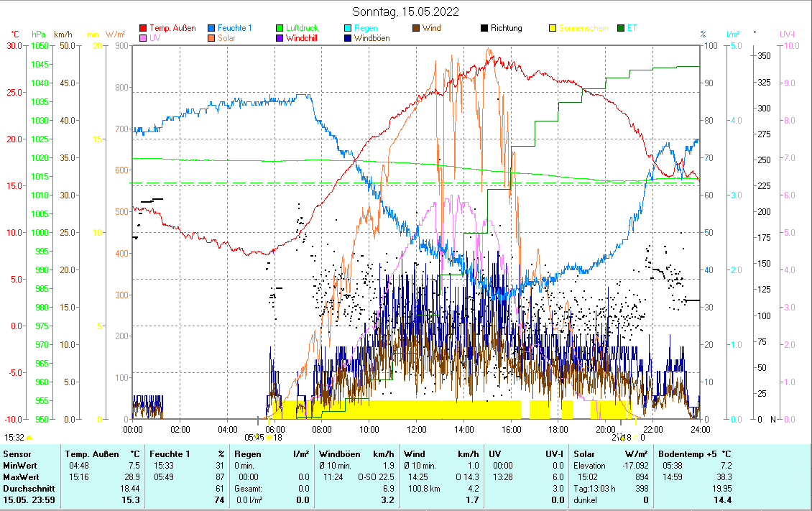Click the purple Windchill legend square
Image resolution: width=812 pixels, height=511 pixels.
click(x=280, y=39)
